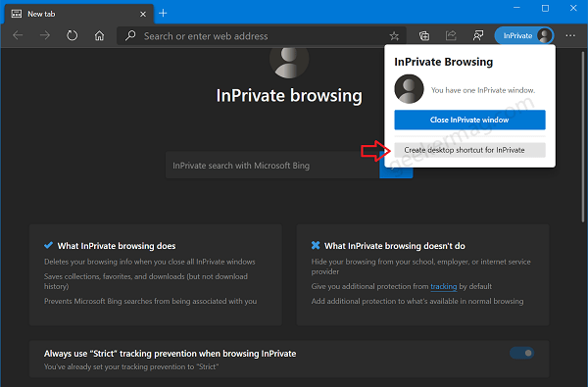Image resolution: width=588 pixels, height=387 pixels.
Task: Toggle the Strict tracking prevention switch
Action: pos(521,353)
